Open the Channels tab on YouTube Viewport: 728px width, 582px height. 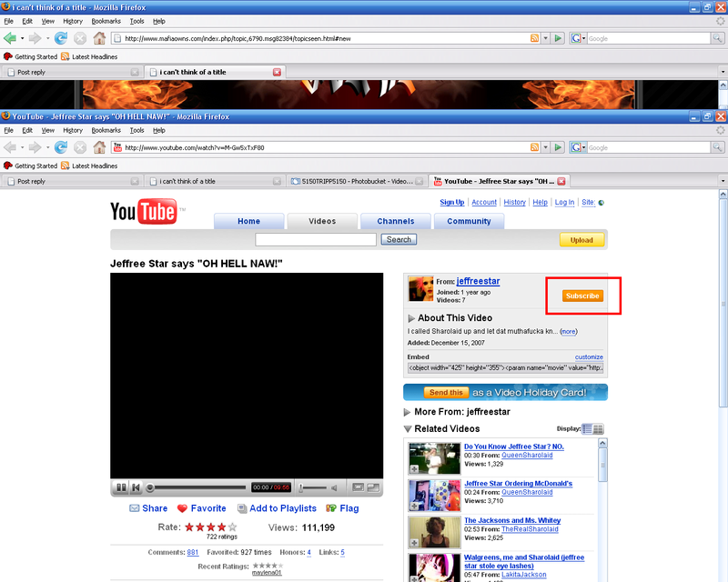pos(396,221)
